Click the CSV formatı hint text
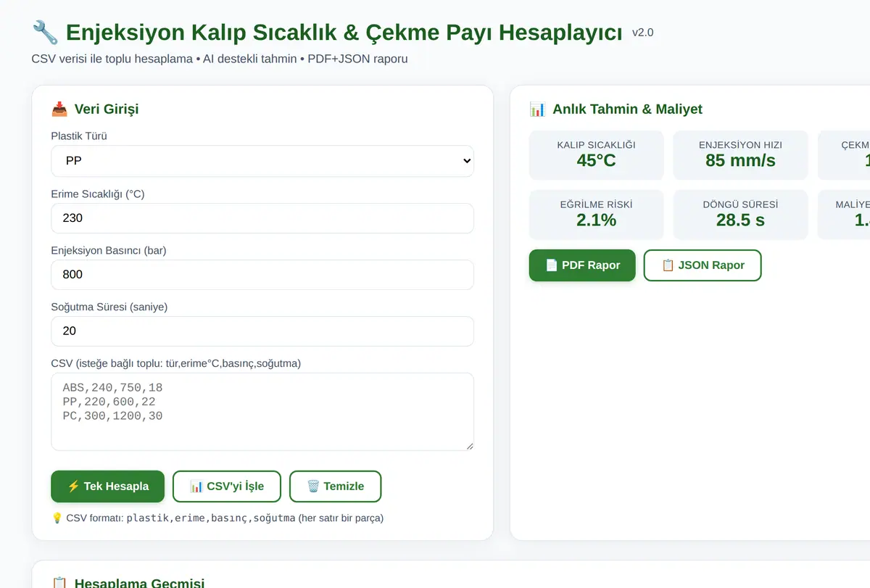 pyautogui.click(x=217, y=518)
